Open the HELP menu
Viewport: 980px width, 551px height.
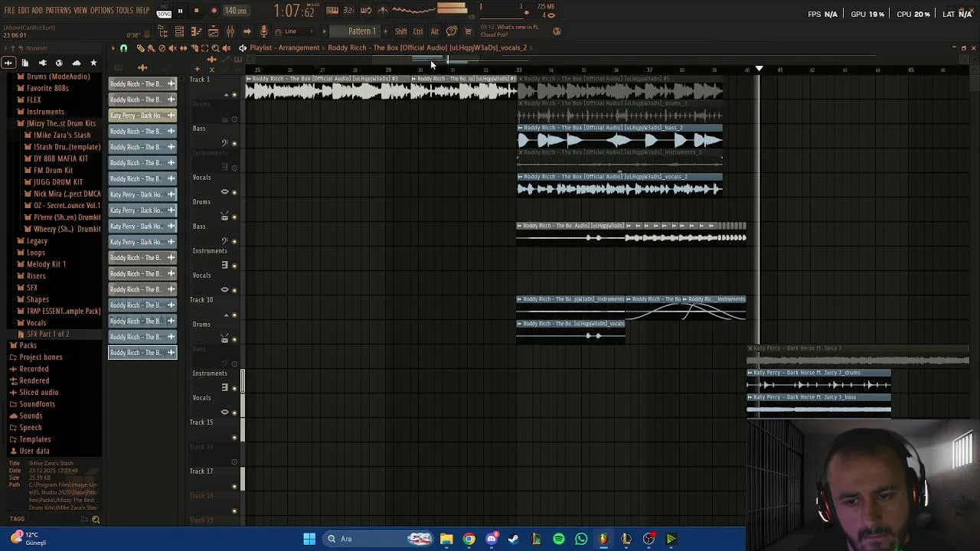coord(143,11)
